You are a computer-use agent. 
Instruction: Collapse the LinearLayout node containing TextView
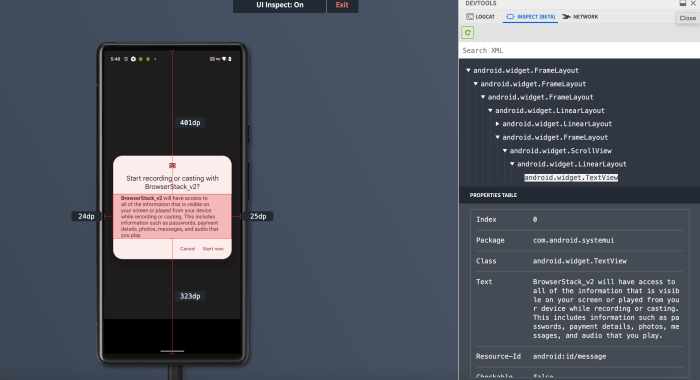pos(512,164)
